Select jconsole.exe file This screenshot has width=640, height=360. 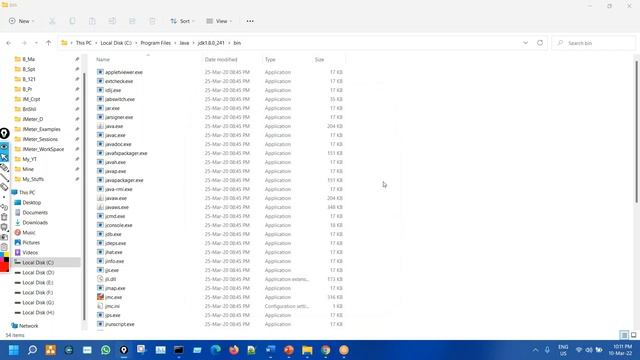point(118,225)
